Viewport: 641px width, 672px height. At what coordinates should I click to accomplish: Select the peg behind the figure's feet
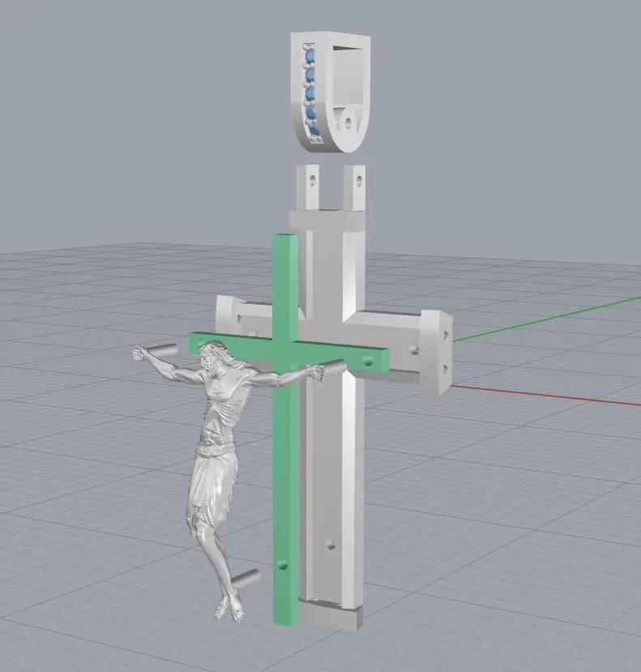click(245, 579)
